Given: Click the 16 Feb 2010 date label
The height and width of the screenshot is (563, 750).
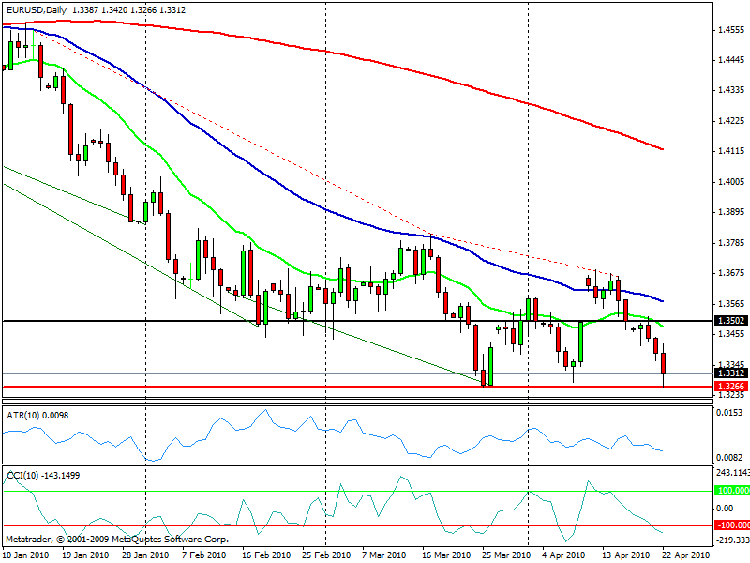Looking at the screenshot, I should tap(266, 555).
